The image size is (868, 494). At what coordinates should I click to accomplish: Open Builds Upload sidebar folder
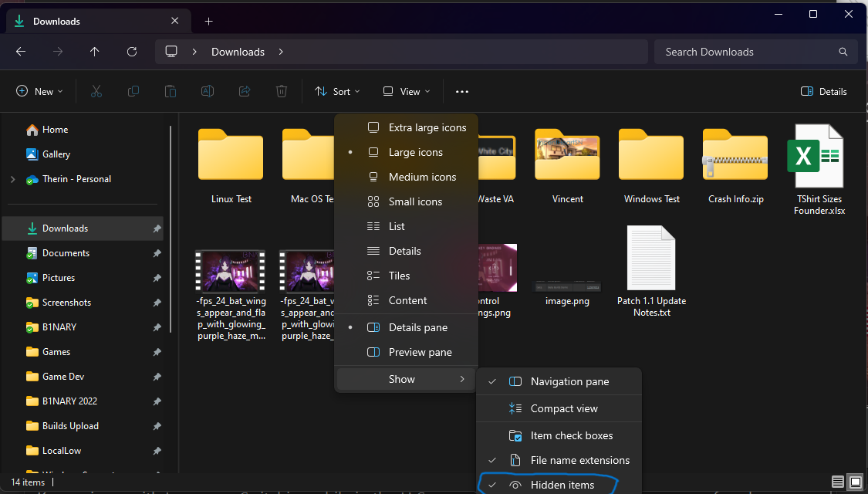[x=83, y=426]
